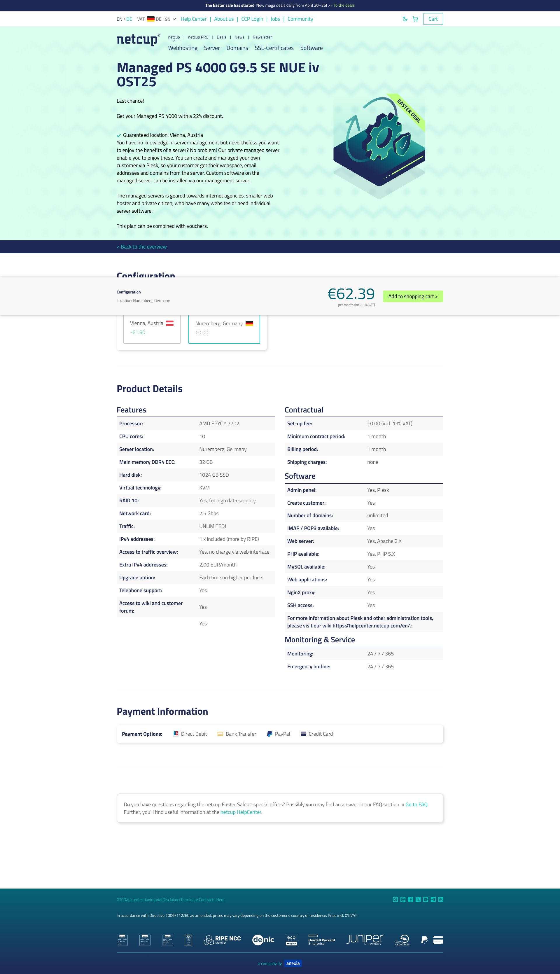This screenshot has height=974, width=560.
Task: Click the '€62.39' monthly price
Action: pyautogui.click(x=351, y=294)
